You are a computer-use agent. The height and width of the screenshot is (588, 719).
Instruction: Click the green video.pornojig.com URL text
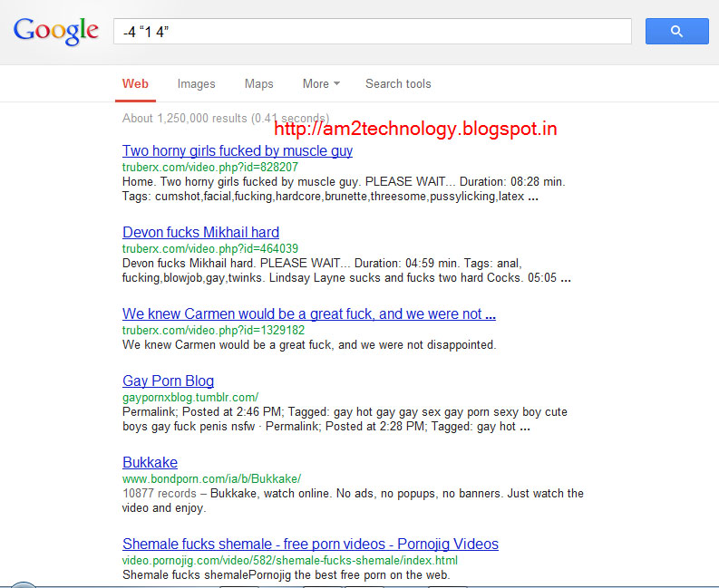coord(290,561)
